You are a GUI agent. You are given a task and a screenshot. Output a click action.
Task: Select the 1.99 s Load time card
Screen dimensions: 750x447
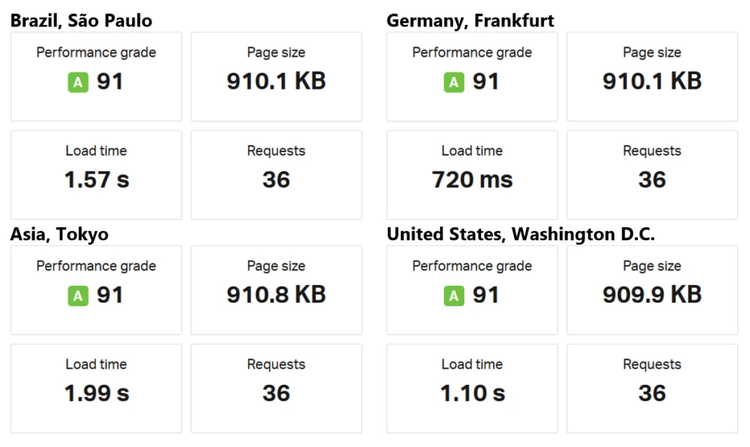(96, 389)
